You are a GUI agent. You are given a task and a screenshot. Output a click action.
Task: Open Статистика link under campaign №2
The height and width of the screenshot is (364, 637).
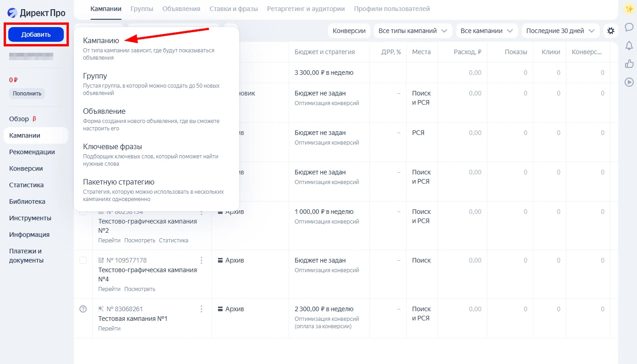tap(173, 241)
